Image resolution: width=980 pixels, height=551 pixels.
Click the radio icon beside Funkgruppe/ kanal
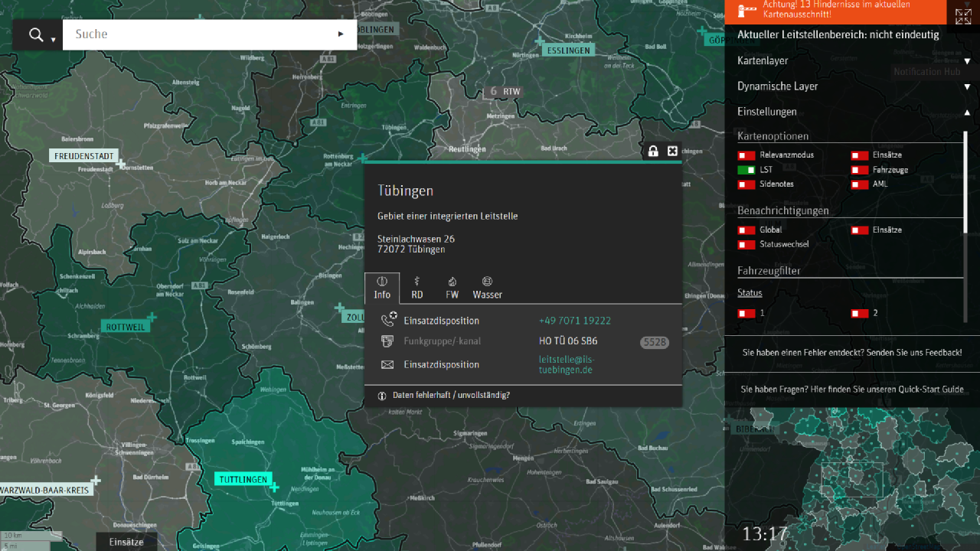point(388,341)
